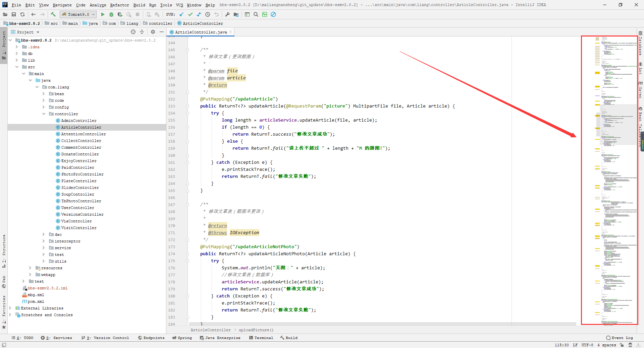Start debugging with the bug icon

[x=111, y=14]
